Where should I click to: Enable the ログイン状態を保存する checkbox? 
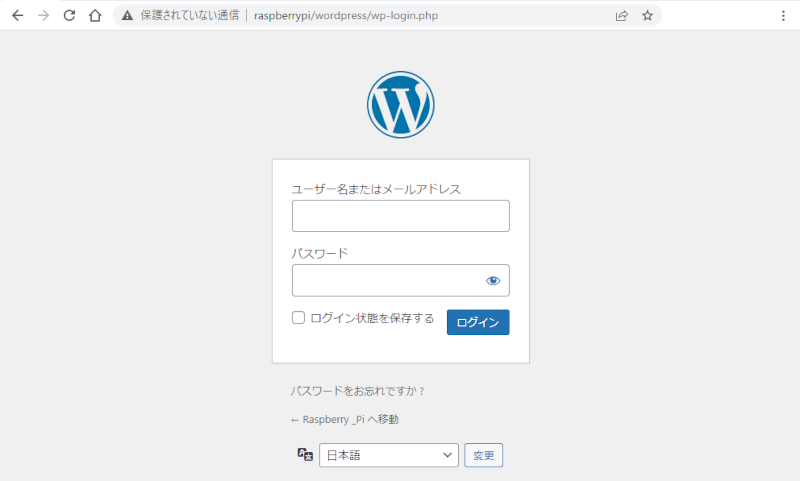click(x=298, y=318)
